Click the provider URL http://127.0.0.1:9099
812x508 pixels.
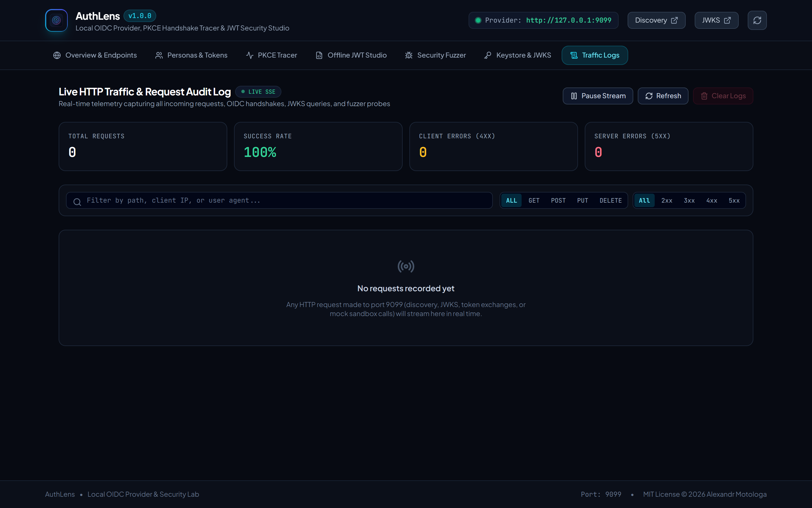[x=569, y=20]
